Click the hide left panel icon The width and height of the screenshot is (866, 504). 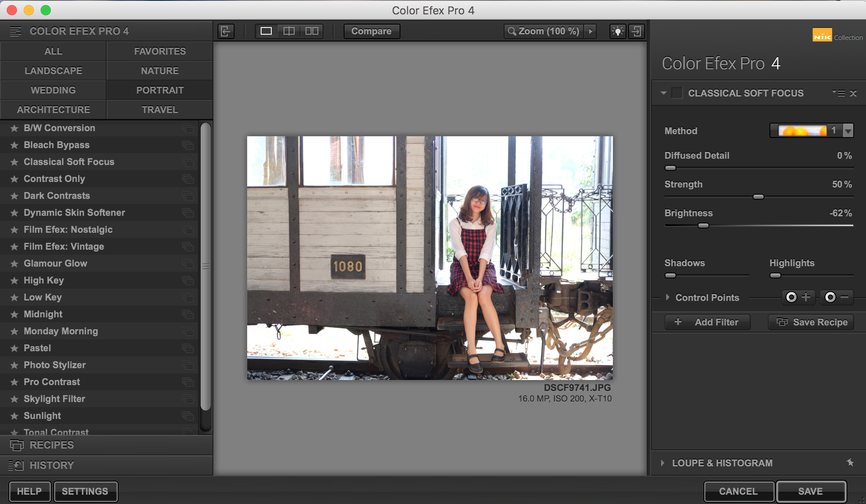coord(226,31)
